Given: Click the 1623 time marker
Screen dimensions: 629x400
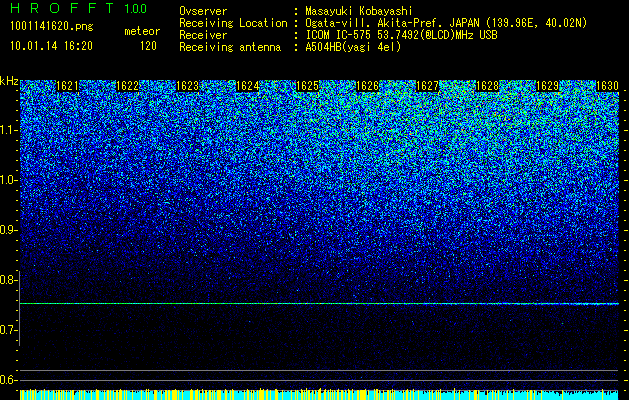Looking at the screenshot, I should (x=187, y=86).
